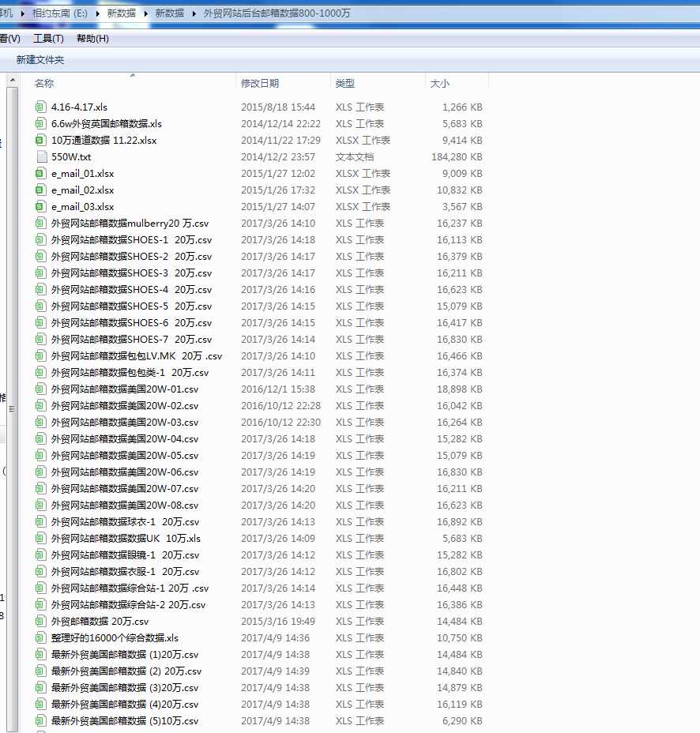Sort by the 类型 column header
The width and height of the screenshot is (700, 733).
coord(345,83)
